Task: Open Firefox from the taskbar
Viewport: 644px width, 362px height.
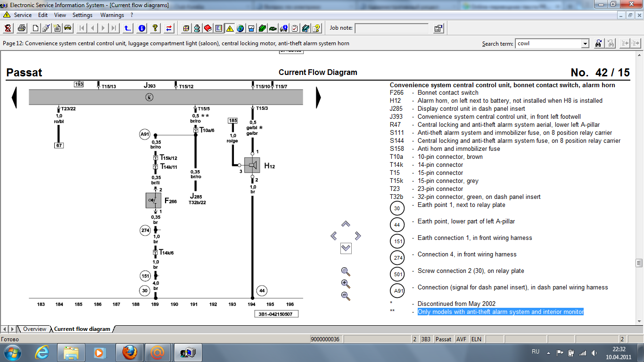Action: tap(130, 352)
